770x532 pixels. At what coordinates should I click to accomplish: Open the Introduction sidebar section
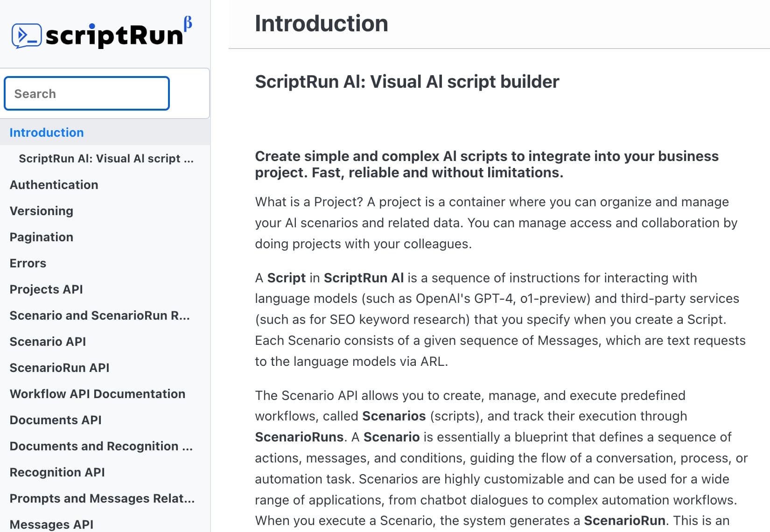(47, 133)
